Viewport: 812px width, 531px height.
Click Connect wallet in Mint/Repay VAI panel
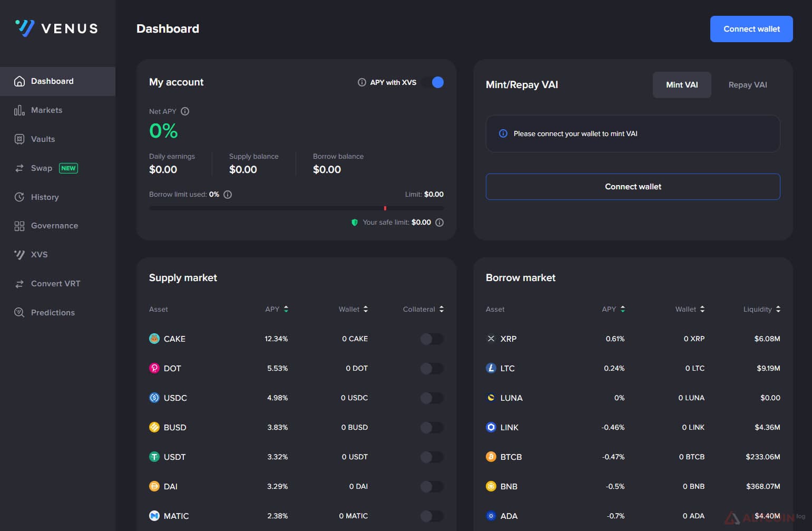click(633, 187)
